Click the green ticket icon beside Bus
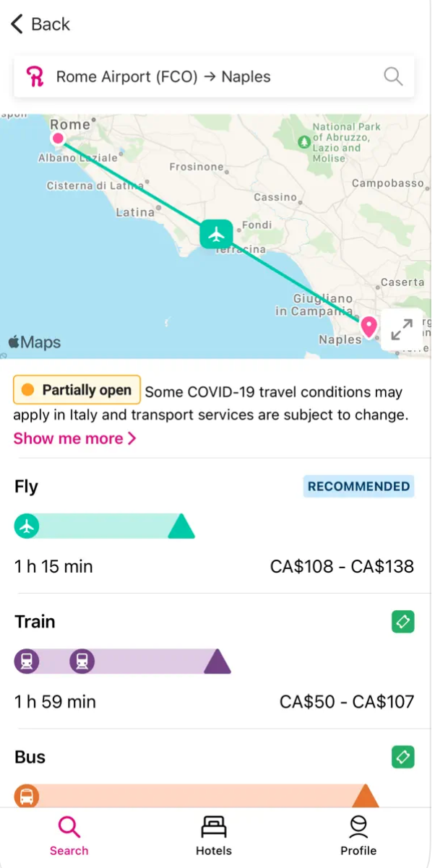Viewport: 435px width, 868px height. 402,757
